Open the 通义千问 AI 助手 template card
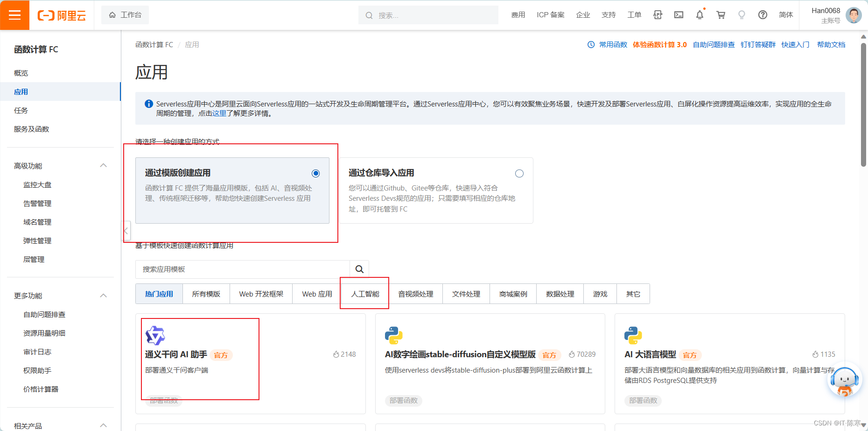 (x=251, y=364)
